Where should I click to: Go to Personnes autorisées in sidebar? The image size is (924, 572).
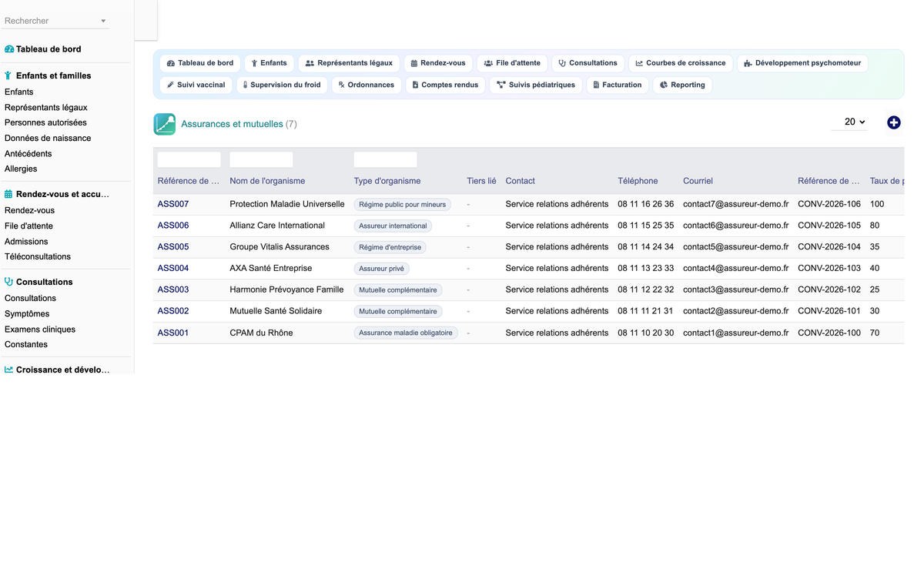[45, 122]
